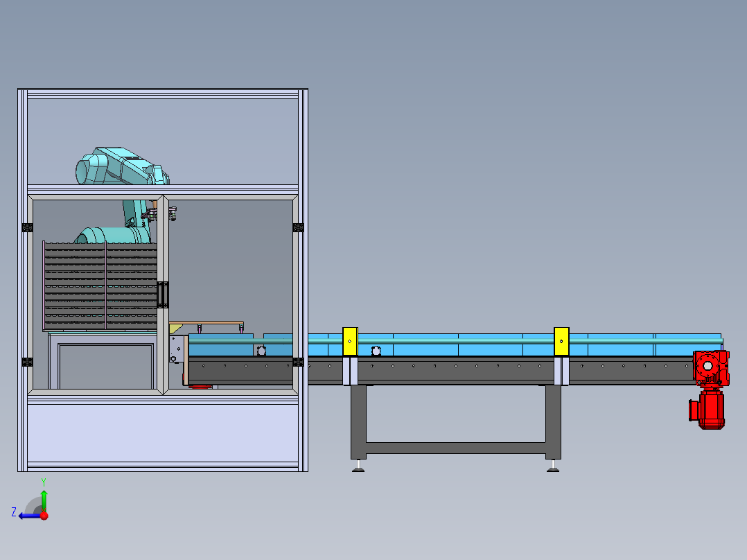Click the green Y axis arrow of the triad
747x560 pixels.
coord(44,500)
